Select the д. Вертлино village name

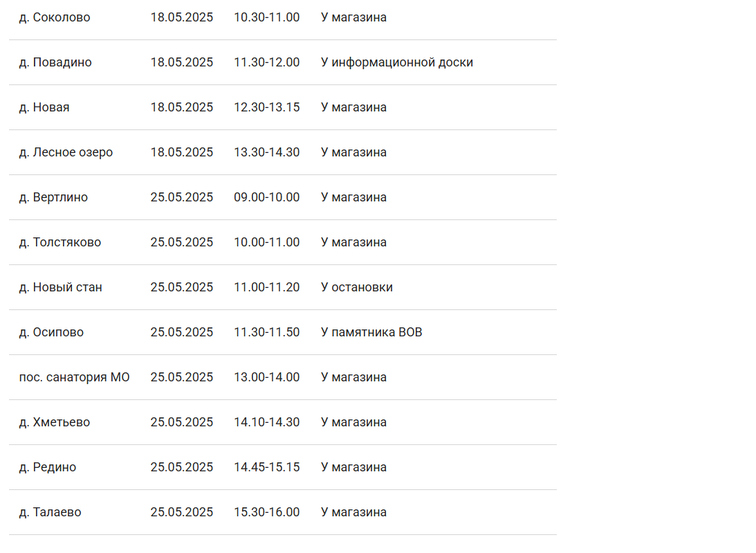(x=53, y=197)
